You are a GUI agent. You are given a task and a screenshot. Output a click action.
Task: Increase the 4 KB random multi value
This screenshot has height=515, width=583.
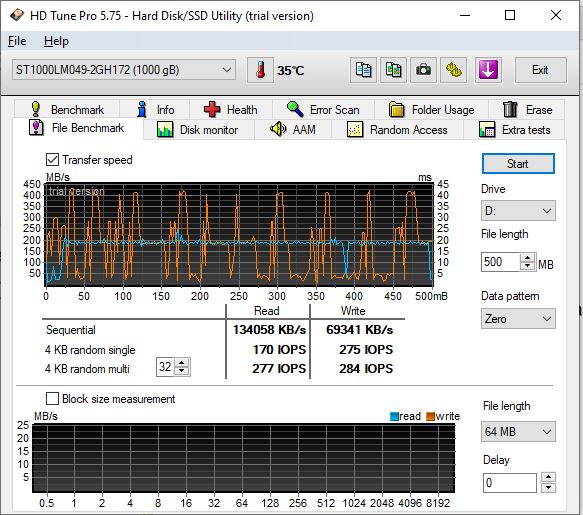click(182, 363)
